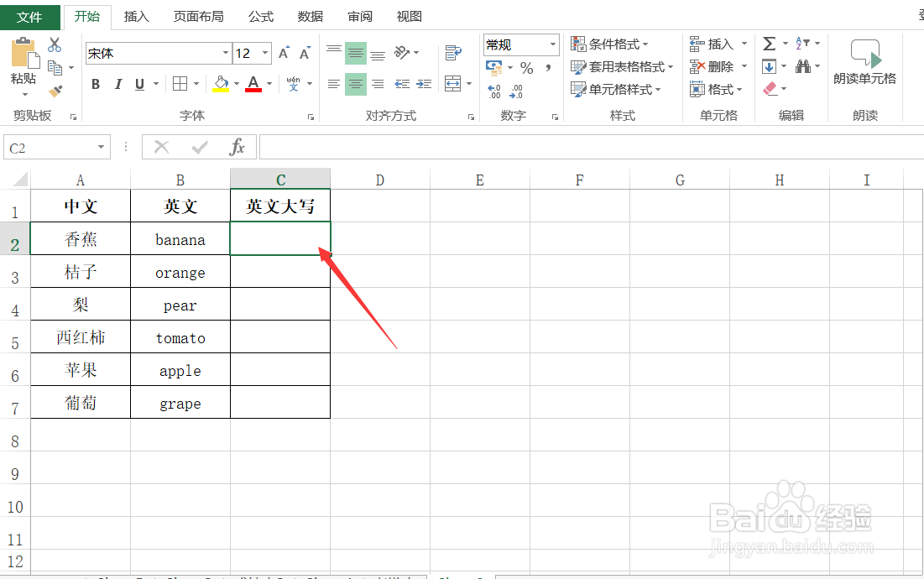The height and width of the screenshot is (579, 924).
Task: Click the Copy icon
Action: click(55, 68)
